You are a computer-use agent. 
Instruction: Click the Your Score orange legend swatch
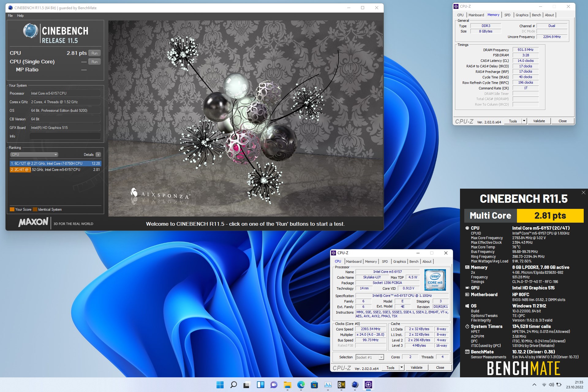pos(12,209)
